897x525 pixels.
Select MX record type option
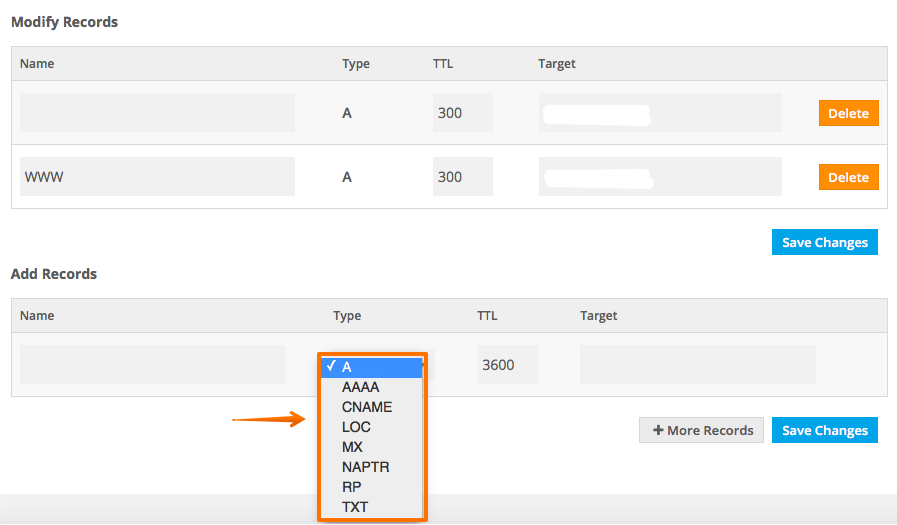[352, 447]
